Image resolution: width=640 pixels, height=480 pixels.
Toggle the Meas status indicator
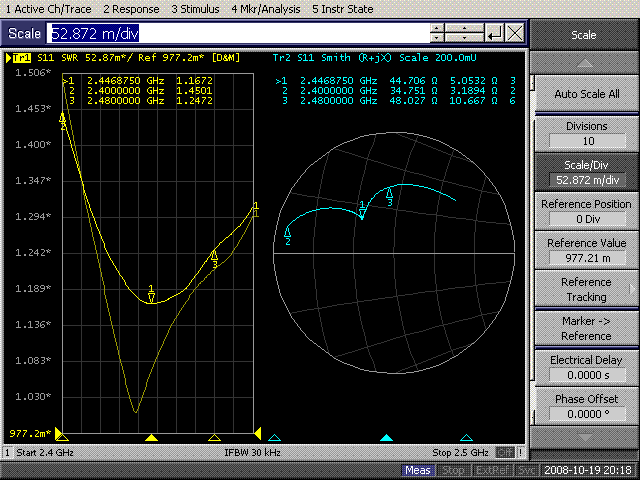click(418, 470)
